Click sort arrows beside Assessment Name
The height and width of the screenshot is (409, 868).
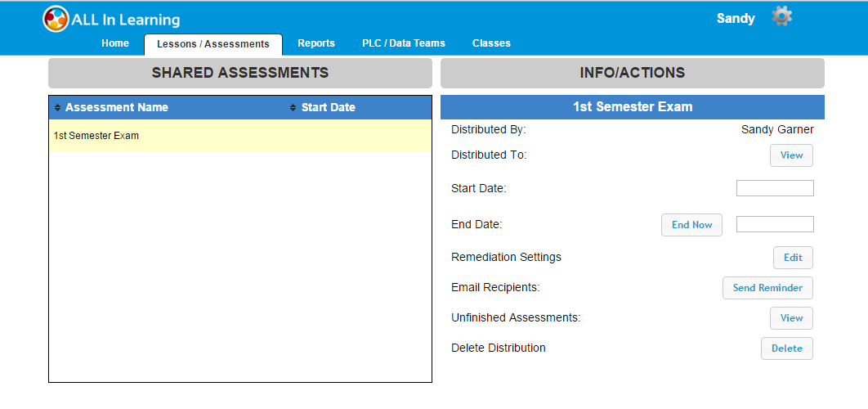pos(57,108)
